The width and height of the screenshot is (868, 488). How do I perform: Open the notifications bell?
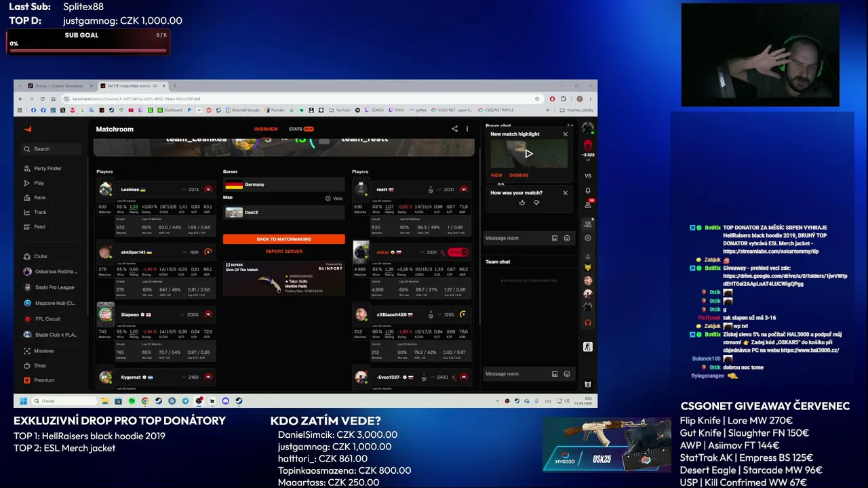pyautogui.click(x=588, y=190)
